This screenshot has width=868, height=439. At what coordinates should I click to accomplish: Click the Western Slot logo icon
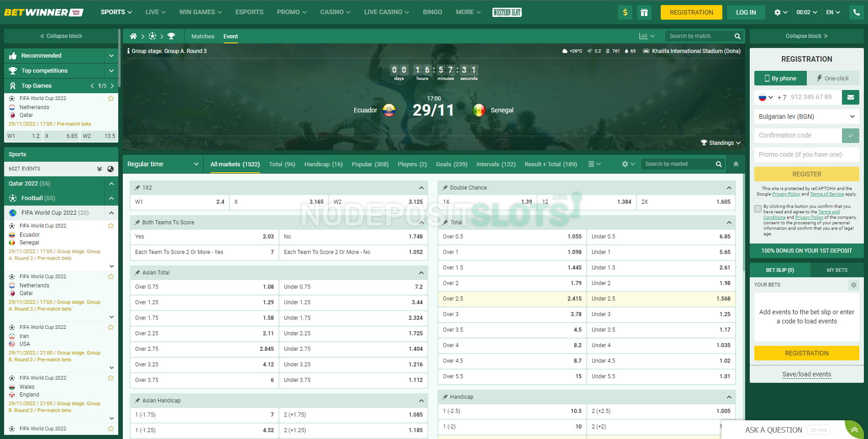pos(507,12)
